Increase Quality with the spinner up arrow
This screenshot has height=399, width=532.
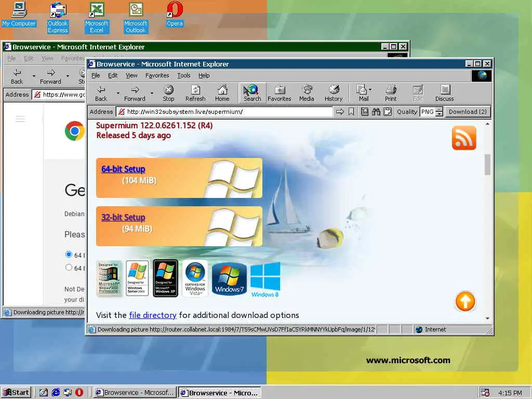(x=439, y=109)
